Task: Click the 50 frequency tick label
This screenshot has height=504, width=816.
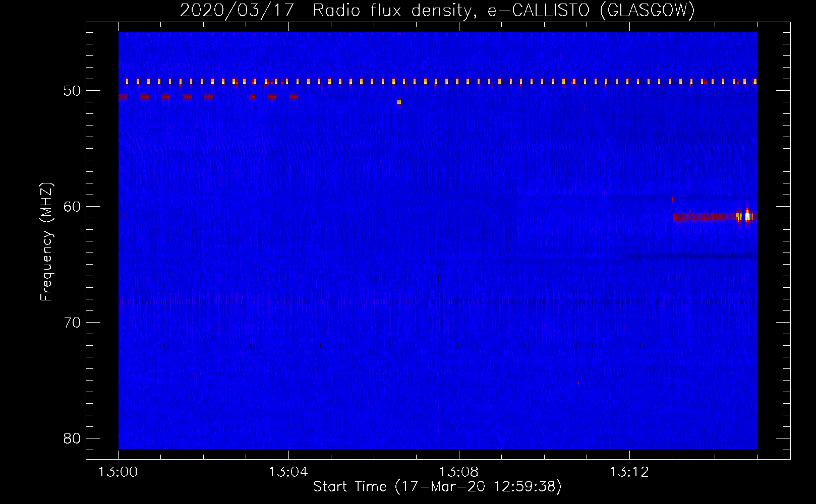Action: (73, 91)
